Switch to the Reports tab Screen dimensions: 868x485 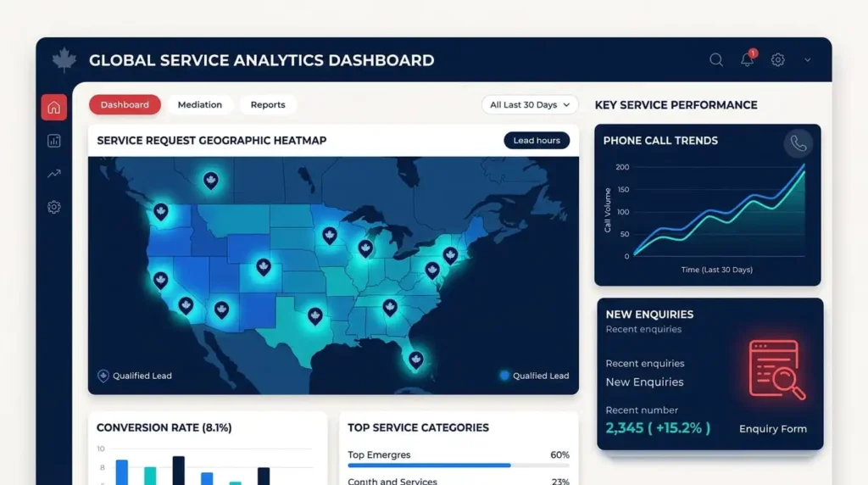[268, 104]
